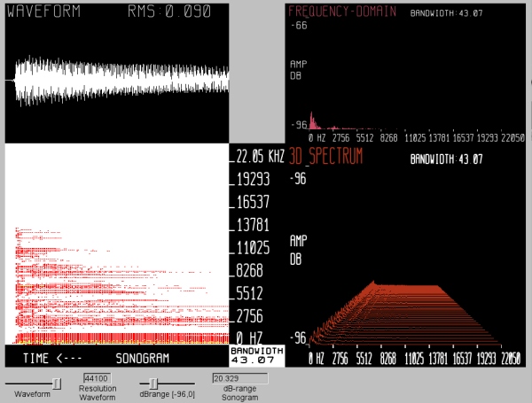Click the Waveform slider handle
Image resolution: width=532 pixels, height=403 pixels.
point(57,384)
